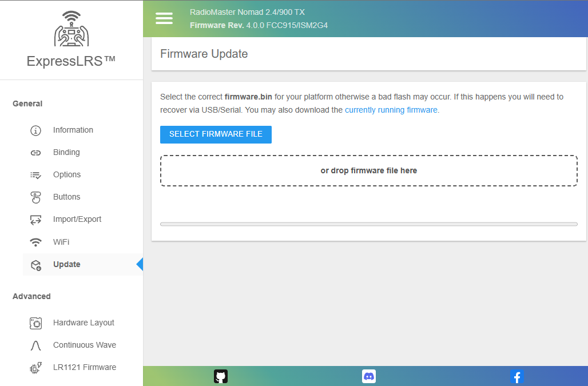This screenshot has width=588, height=386.
Task: Select the Information icon in sidebar
Action: click(35, 130)
